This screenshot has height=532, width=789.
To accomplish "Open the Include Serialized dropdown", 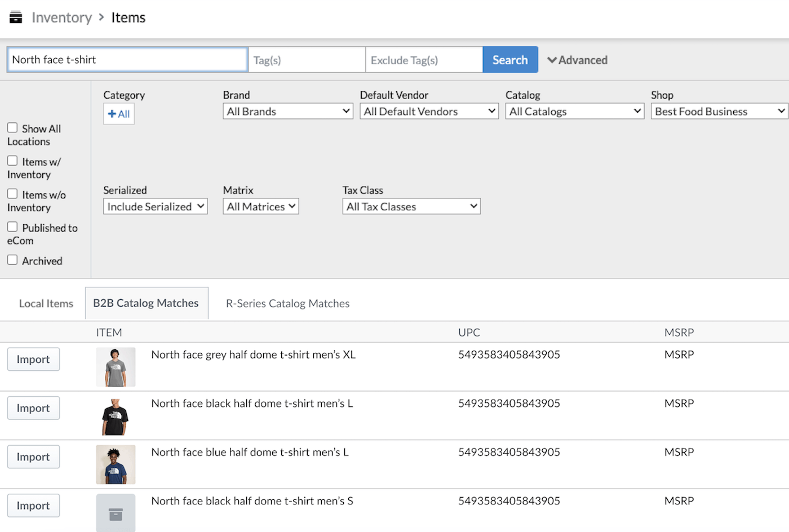I will 156,206.
